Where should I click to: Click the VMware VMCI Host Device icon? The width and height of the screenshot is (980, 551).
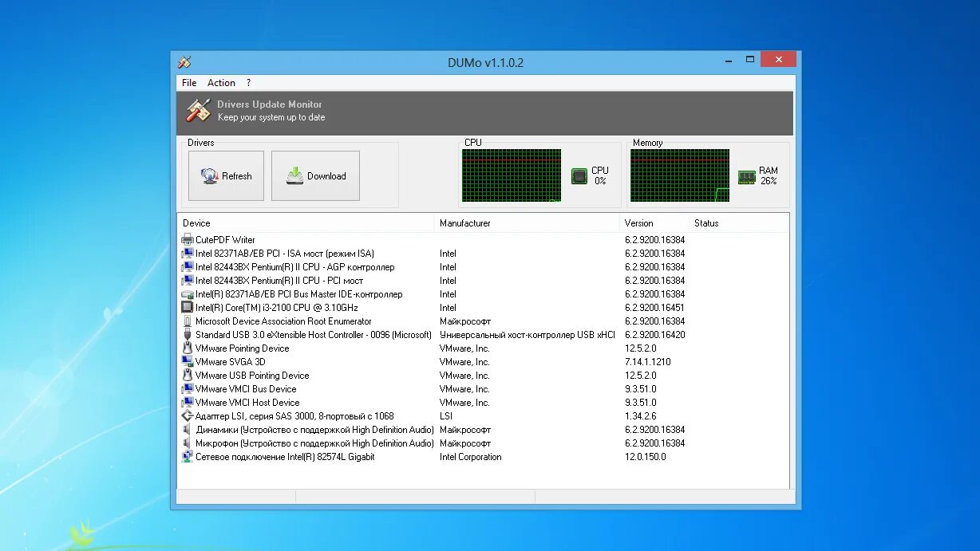188,403
